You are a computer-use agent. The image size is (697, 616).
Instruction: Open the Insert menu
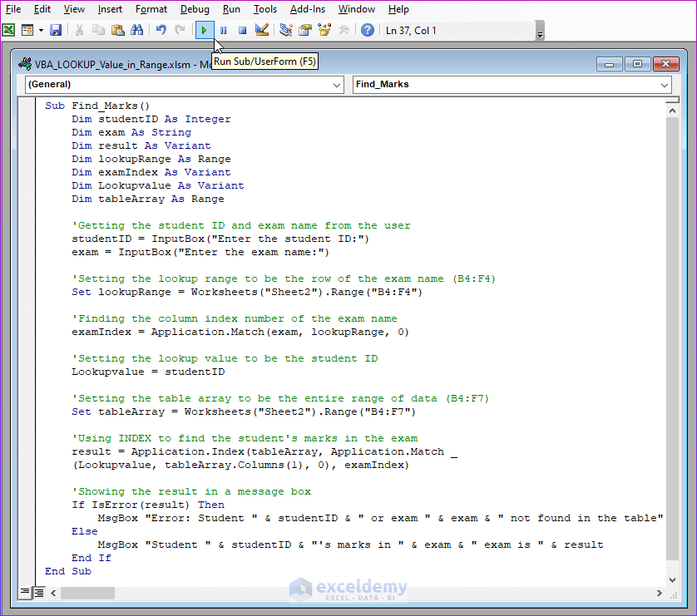coord(110,9)
